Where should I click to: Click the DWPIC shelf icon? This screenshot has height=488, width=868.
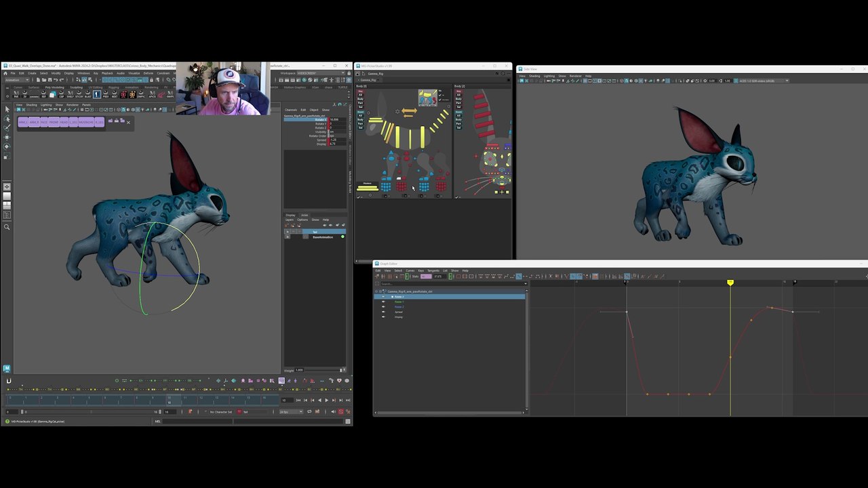(x=141, y=94)
